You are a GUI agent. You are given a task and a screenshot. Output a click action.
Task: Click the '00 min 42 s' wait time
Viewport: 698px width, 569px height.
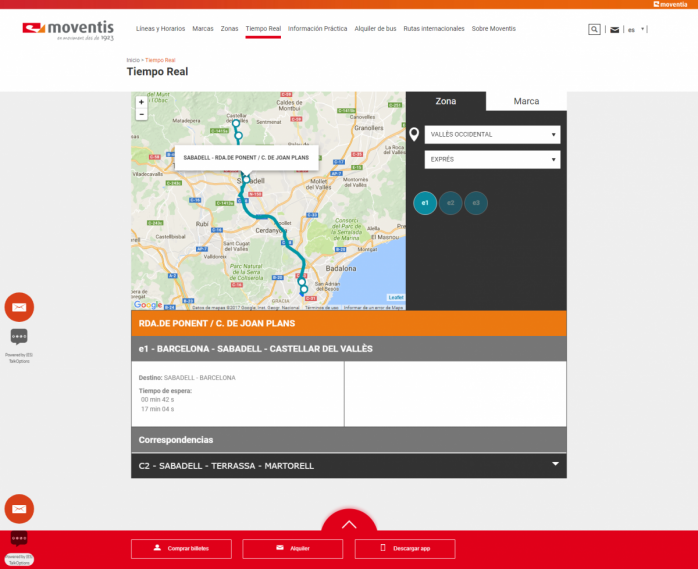[158, 400]
